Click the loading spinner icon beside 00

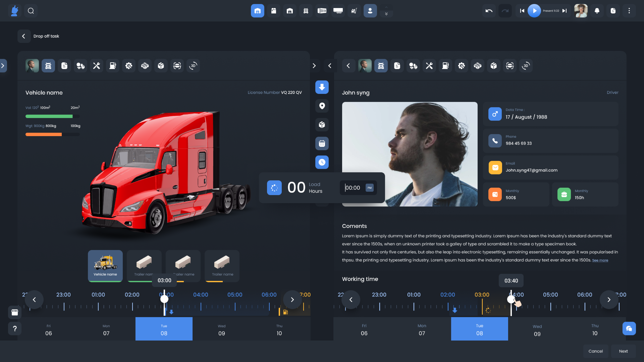[274, 188]
